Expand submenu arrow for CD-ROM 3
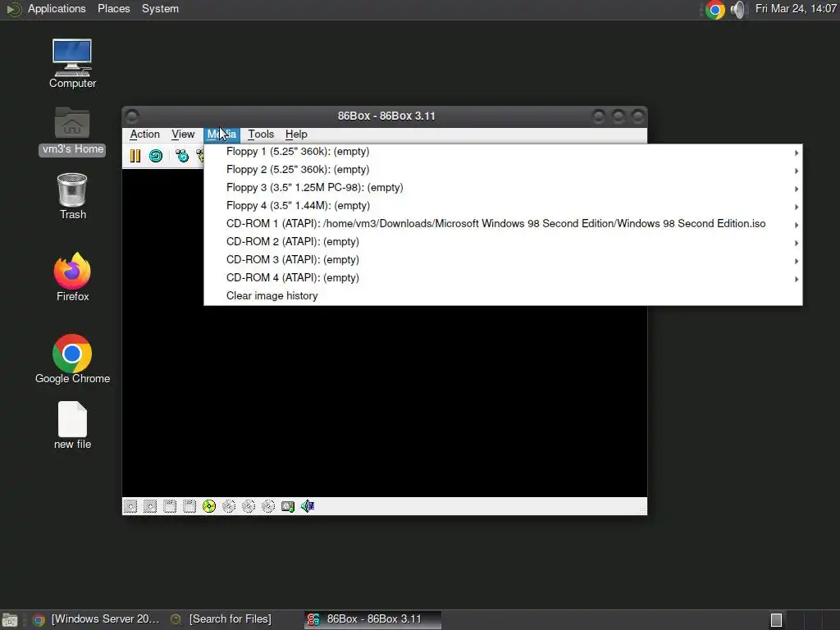Viewport: 840px width, 630px height. pyautogui.click(x=797, y=261)
